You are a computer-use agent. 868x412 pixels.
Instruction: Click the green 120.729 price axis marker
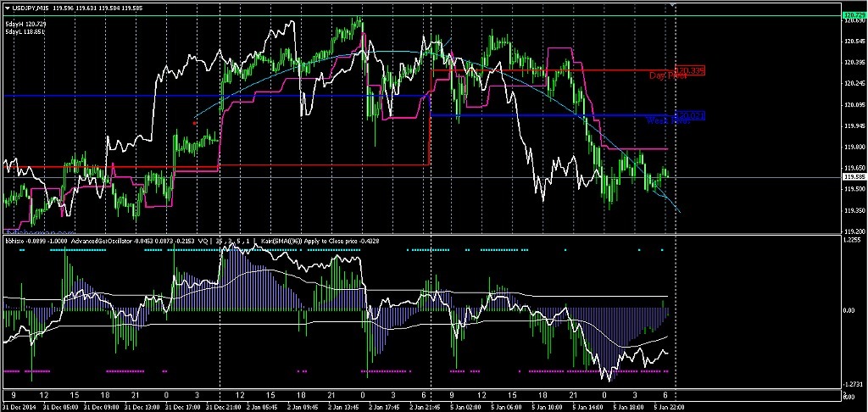click(853, 15)
